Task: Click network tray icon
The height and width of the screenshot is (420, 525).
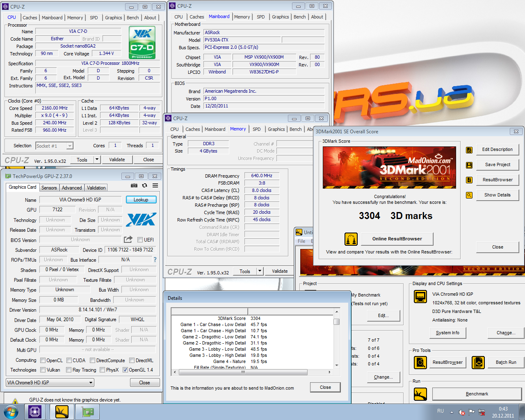Action: point(482,412)
